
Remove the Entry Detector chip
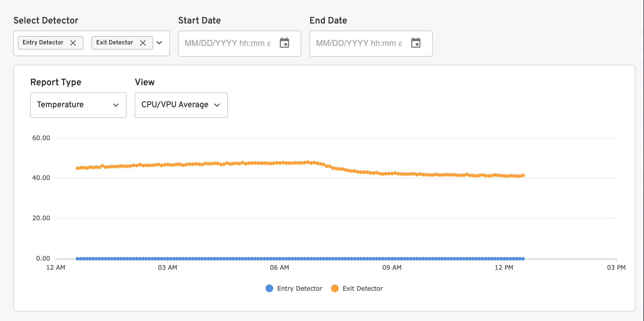[73, 43]
